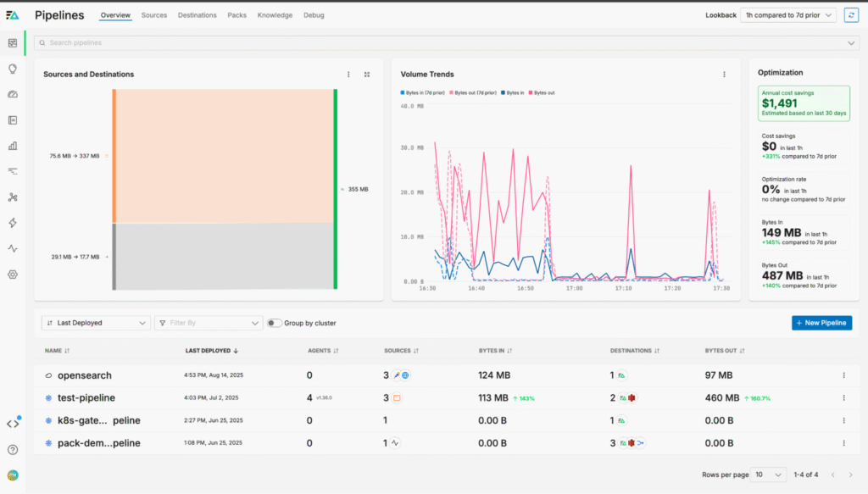Toggle the Group by cluster switch

275,323
